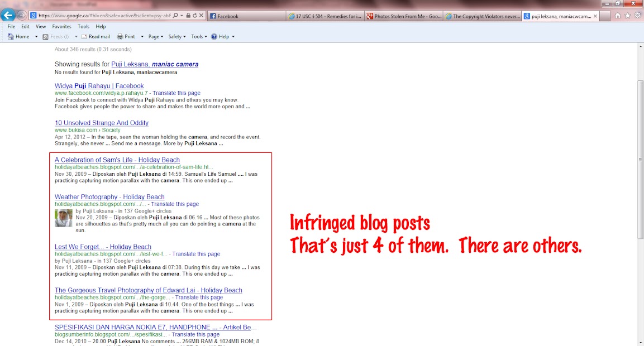Screen dimensions: 644x346
Task: Click the 'About 346 results' count text
Action: [x=93, y=49]
